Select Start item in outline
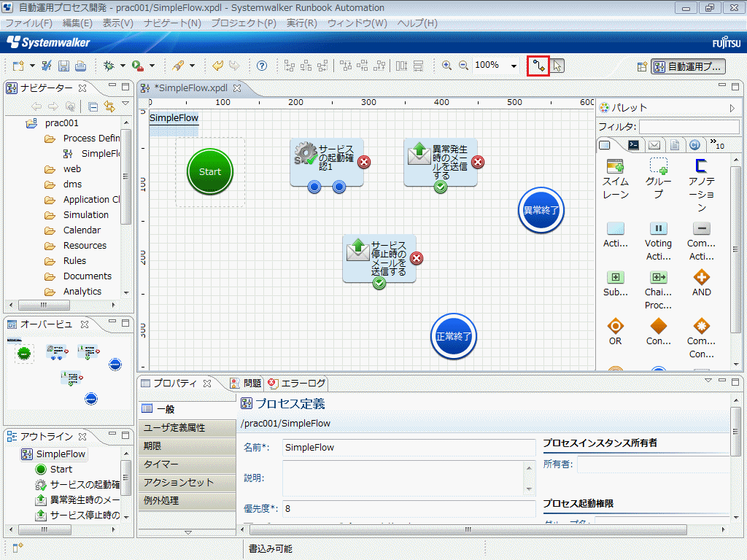This screenshot has height=560, width=747. click(x=54, y=469)
